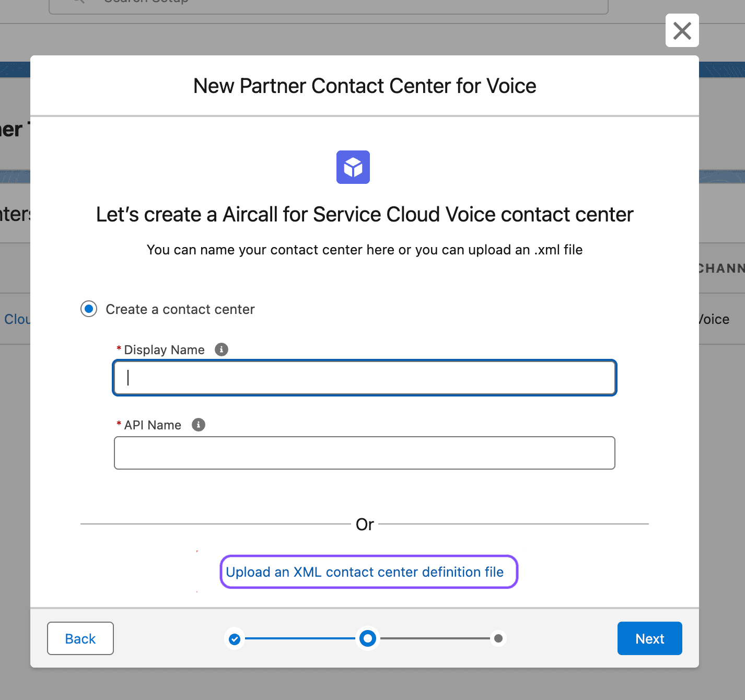Click the final gray progress step circle
This screenshot has width=745, height=700.
click(498, 638)
